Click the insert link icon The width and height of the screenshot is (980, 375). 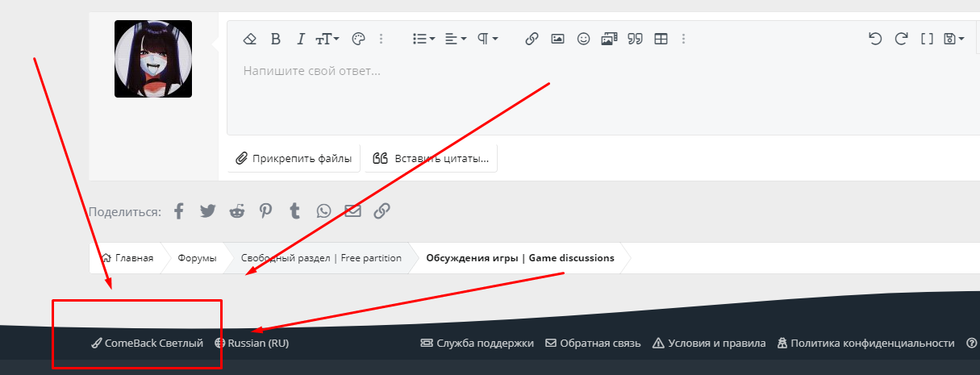[x=532, y=39]
